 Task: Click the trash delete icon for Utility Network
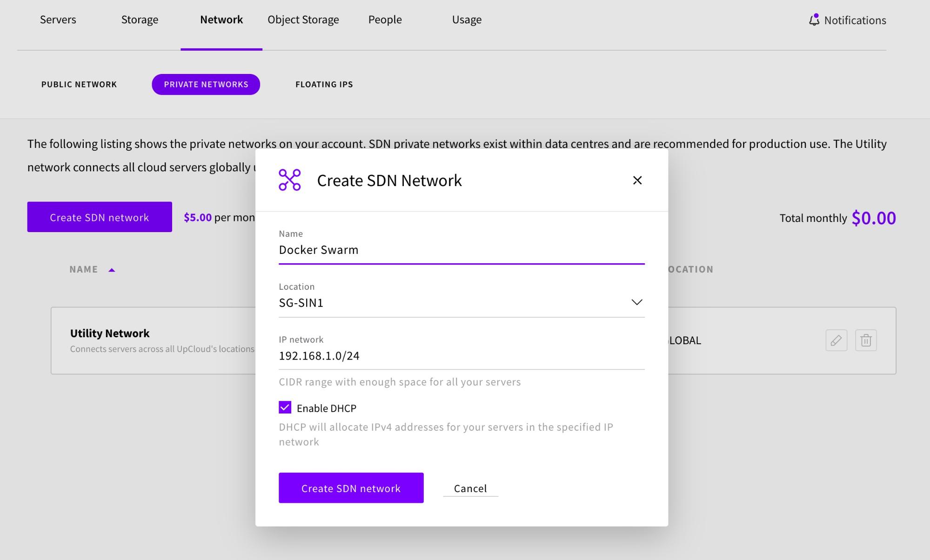(x=865, y=340)
